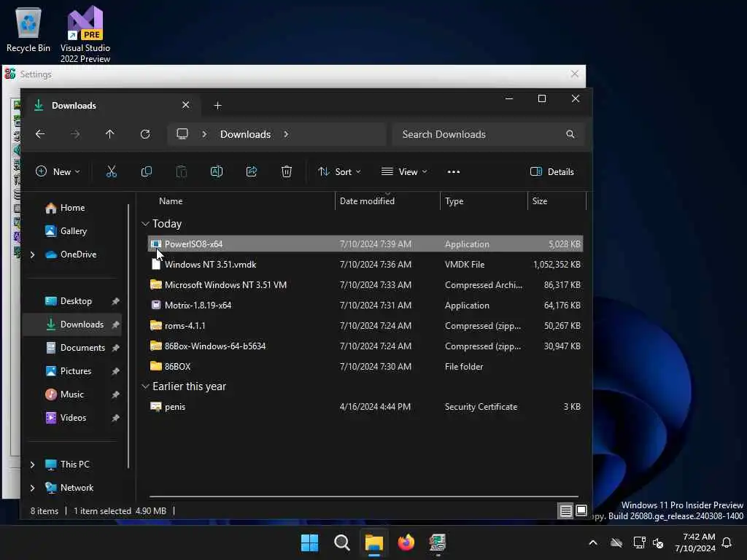Open Gallery in navigation pane

74,231
